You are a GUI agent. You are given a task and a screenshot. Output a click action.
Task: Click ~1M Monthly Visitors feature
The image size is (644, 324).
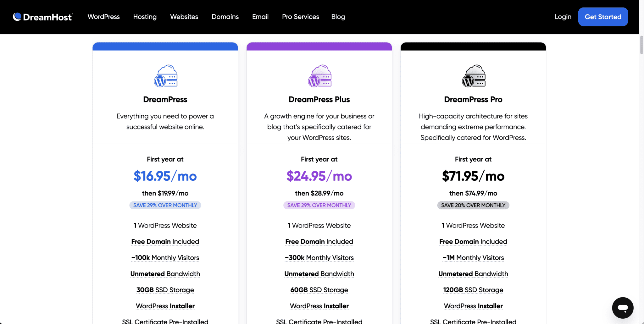tap(473, 258)
